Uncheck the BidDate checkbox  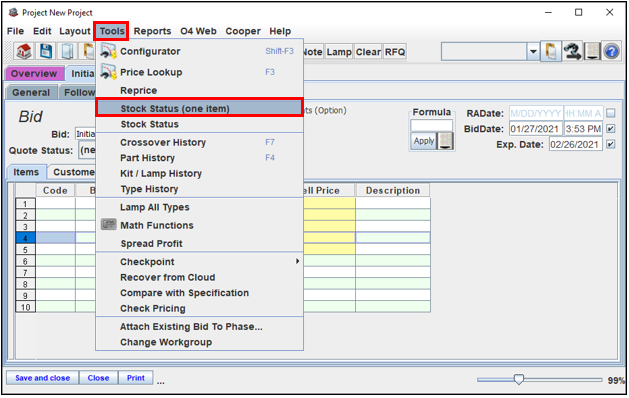click(611, 129)
